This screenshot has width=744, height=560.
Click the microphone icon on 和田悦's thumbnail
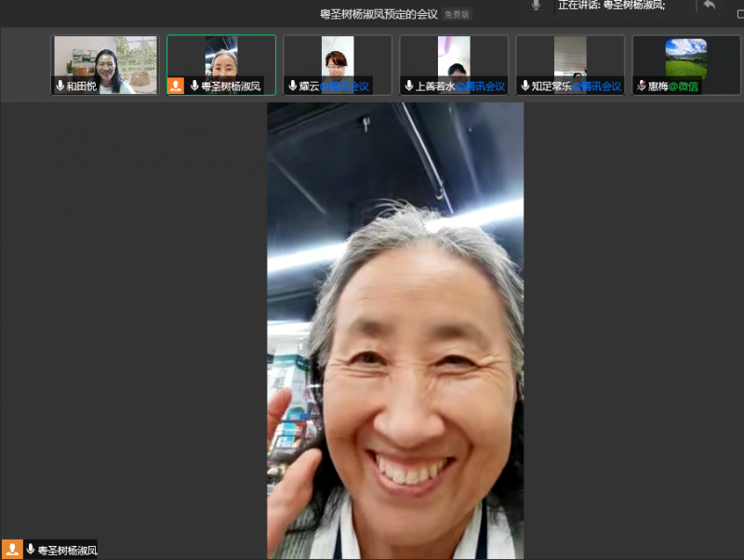pyautogui.click(x=60, y=86)
